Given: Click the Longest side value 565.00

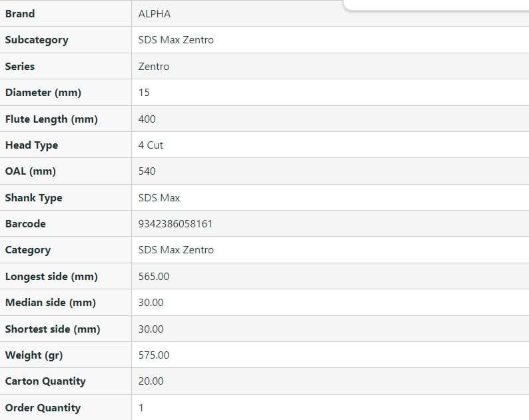Looking at the screenshot, I should 154,277.
